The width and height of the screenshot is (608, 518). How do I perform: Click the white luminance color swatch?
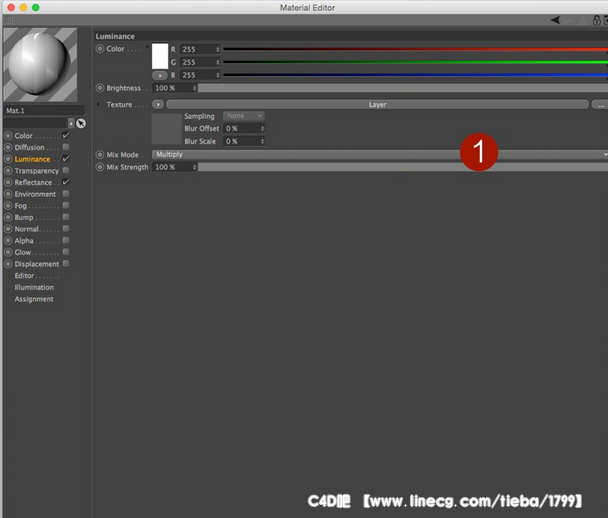[160, 56]
